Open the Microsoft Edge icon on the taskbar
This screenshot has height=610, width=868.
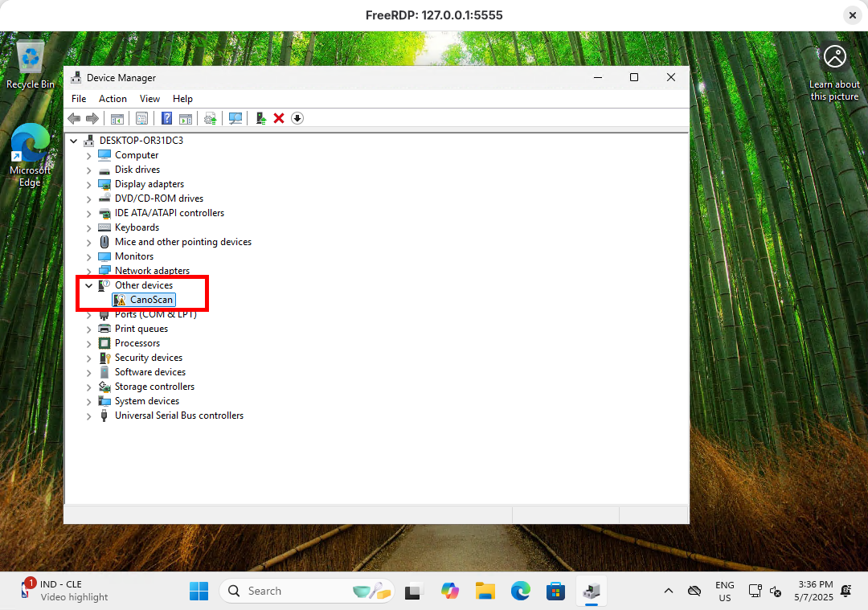click(x=521, y=591)
